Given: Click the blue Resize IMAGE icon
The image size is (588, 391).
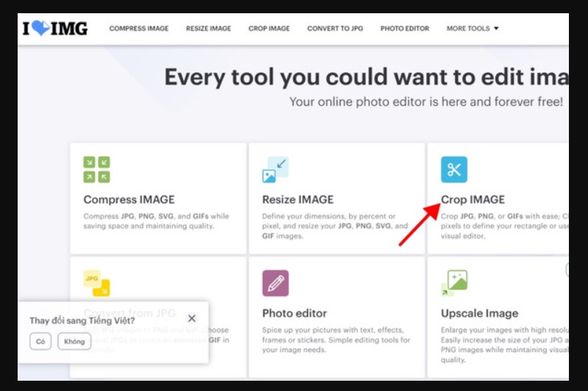Looking at the screenshot, I should coord(275,170).
